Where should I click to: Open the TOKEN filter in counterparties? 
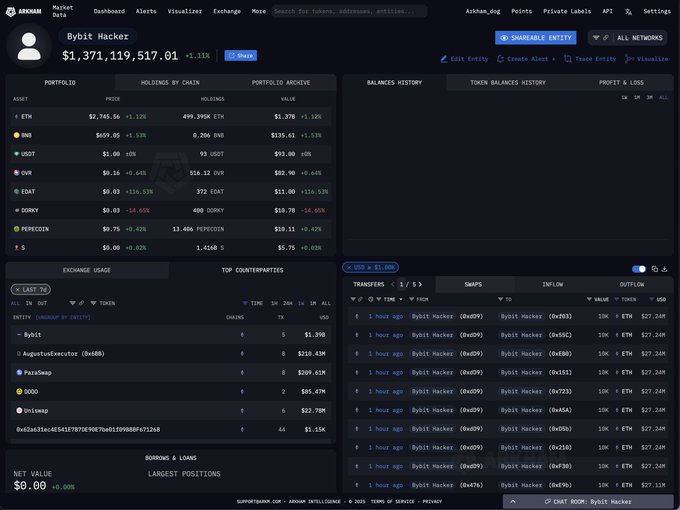tap(103, 304)
